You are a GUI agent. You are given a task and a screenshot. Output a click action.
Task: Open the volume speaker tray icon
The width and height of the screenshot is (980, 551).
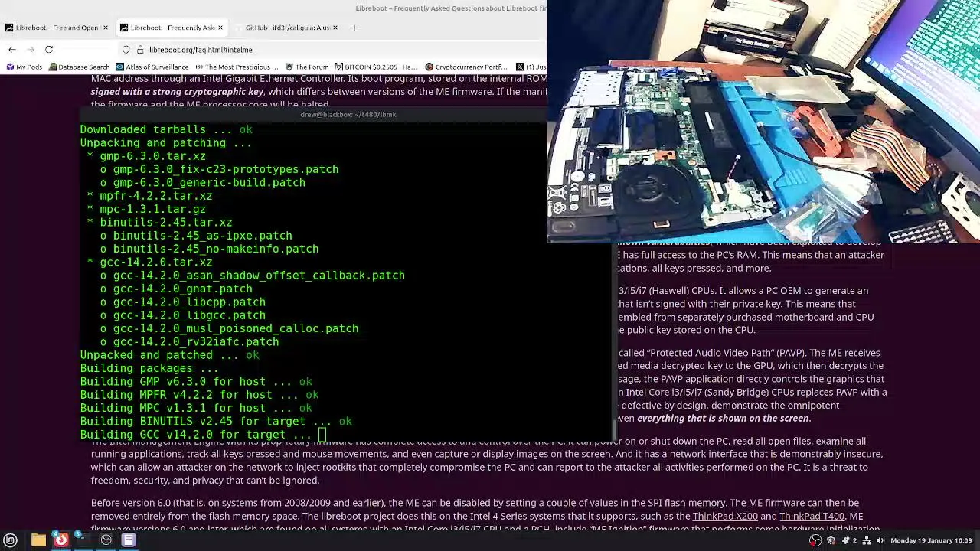(880, 540)
